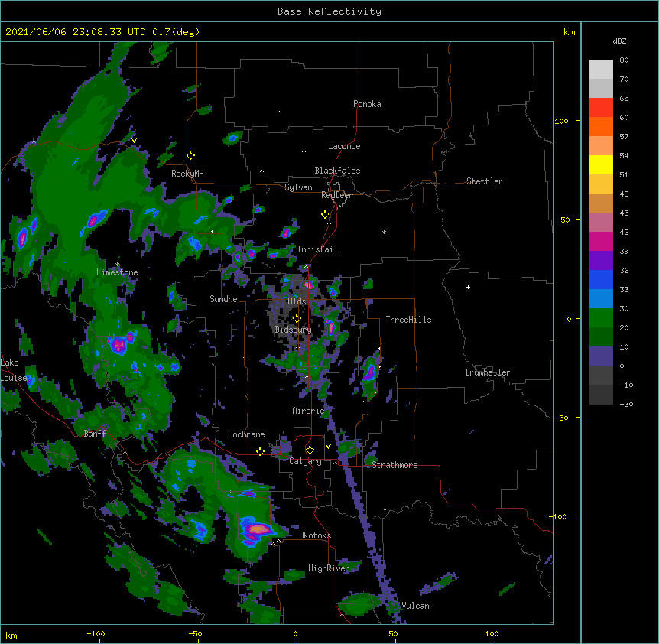Select the Vulcan label

click(415, 606)
